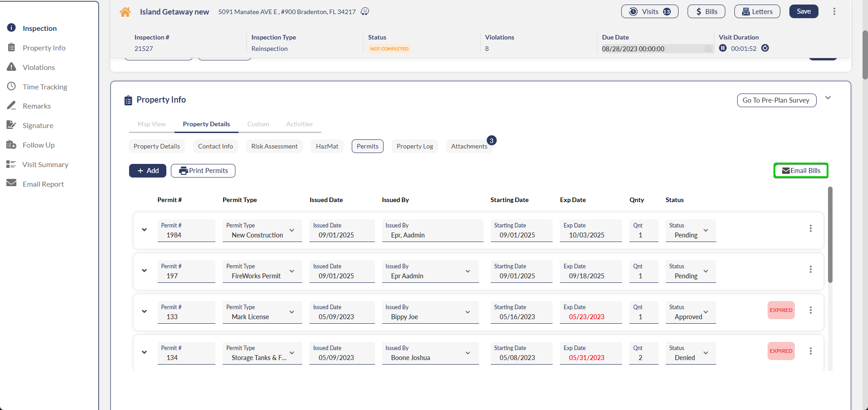Select the HazMat tab
Viewport: 868px width, 410px height.
click(x=327, y=146)
